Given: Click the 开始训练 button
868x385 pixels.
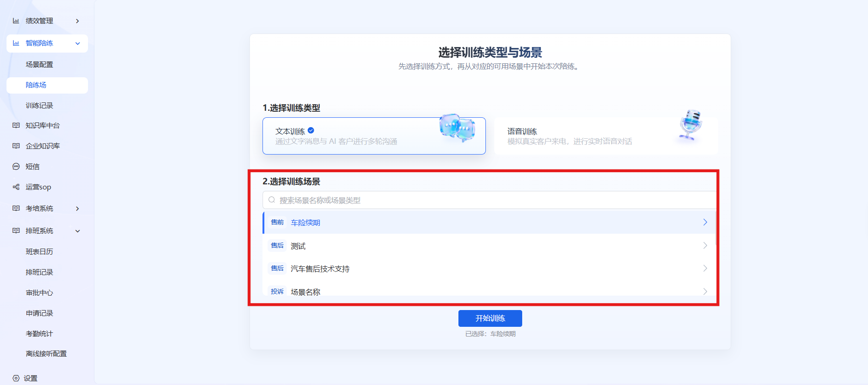Looking at the screenshot, I should (490, 318).
